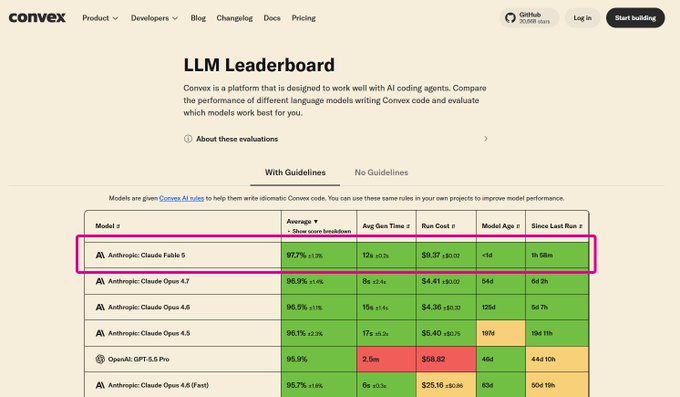Click the Start building button
The width and height of the screenshot is (680, 397).
coord(635,18)
